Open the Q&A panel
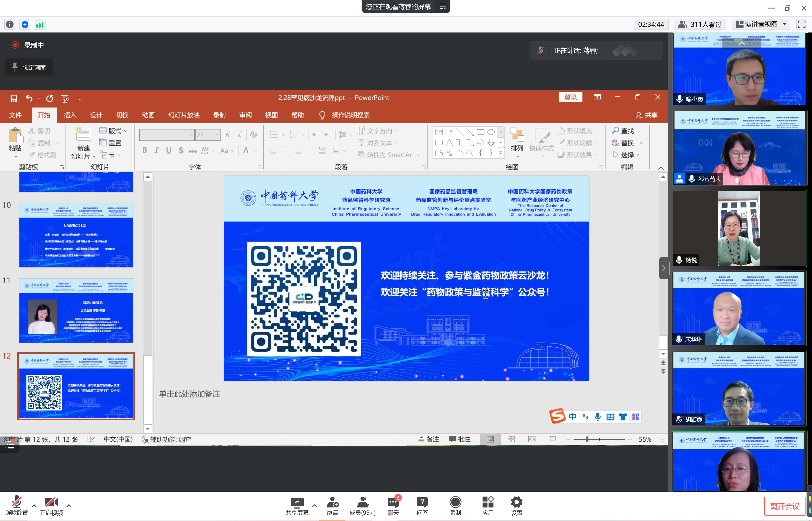812x521 pixels. [422, 506]
